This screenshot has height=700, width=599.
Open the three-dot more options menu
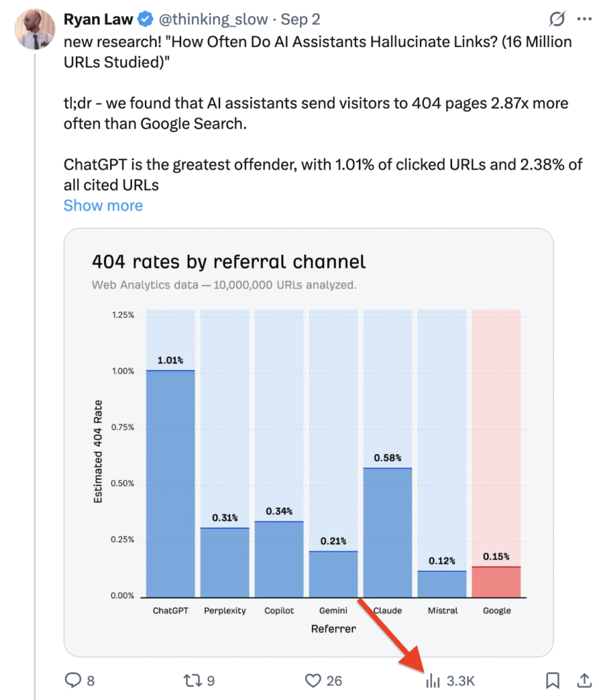pos(585,19)
